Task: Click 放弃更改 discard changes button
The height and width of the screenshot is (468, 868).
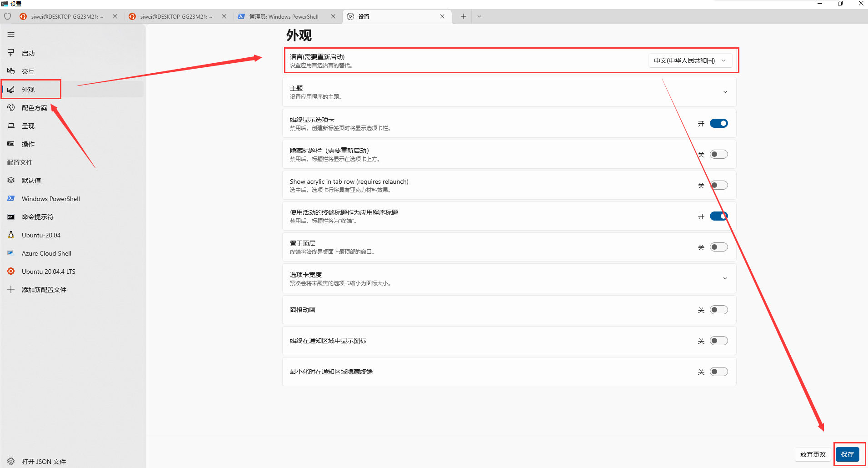Action: click(813, 454)
